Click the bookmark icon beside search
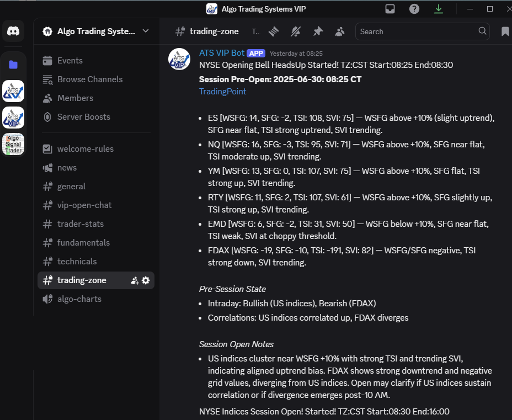 click(505, 31)
